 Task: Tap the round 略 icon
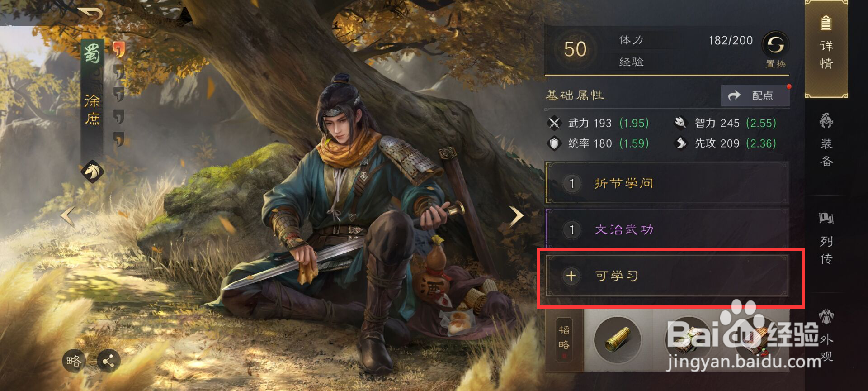pos(74,361)
